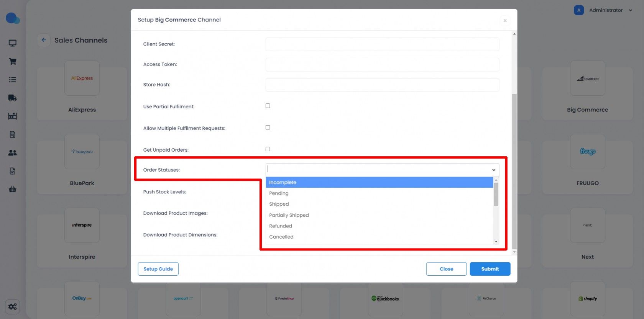
Task: Choose Cancelled from Order Statuses list
Action: [x=379, y=237]
